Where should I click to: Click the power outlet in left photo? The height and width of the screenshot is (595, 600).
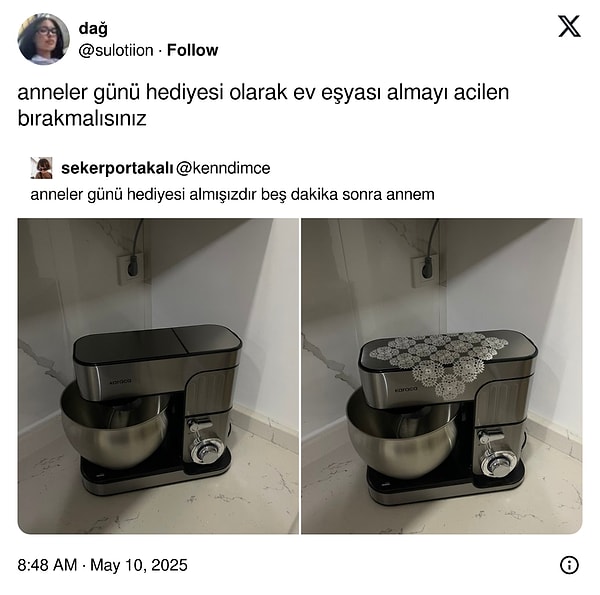131,268
